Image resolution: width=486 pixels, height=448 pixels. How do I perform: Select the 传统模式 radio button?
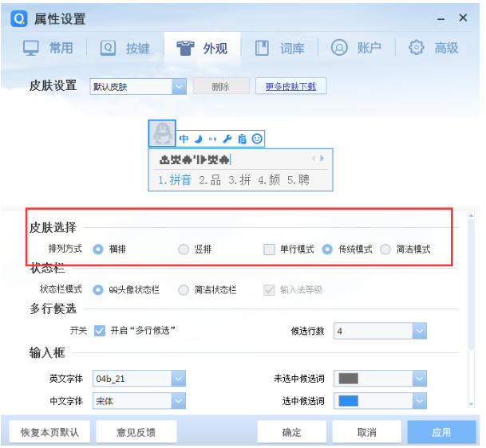(327, 249)
